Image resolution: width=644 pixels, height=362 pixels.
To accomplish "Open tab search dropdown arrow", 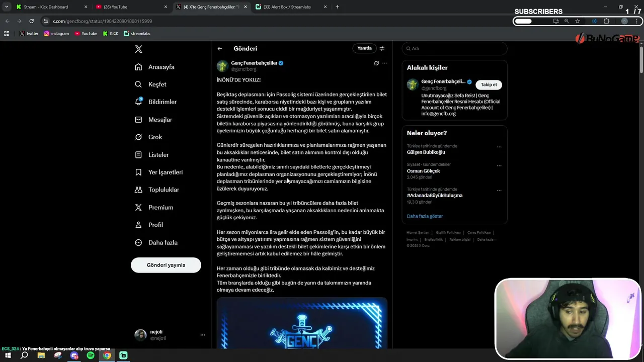I will pyautogui.click(x=7, y=7).
